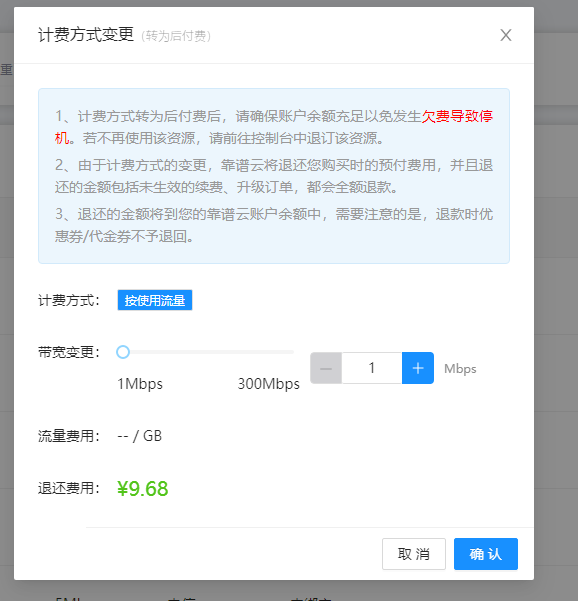Click the 300Mbps maximum slider label
Viewport: 578px width, 601px height.
pyautogui.click(x=269, y=384)
